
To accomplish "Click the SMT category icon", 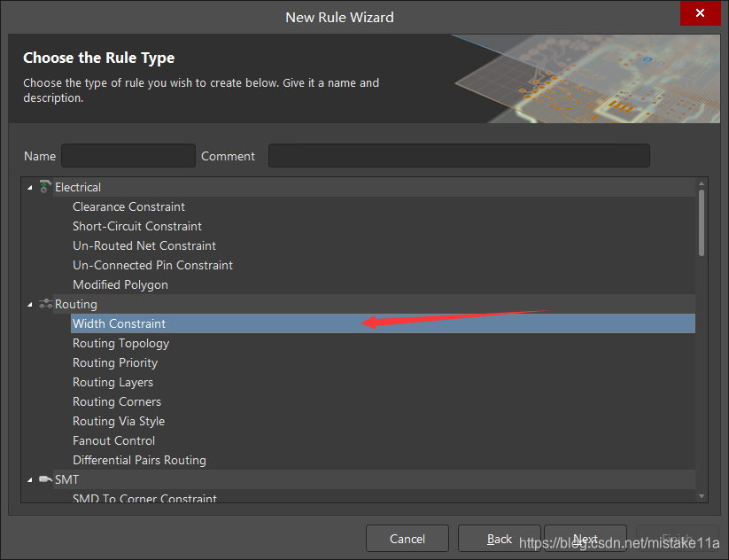I will tap(45, 479).
